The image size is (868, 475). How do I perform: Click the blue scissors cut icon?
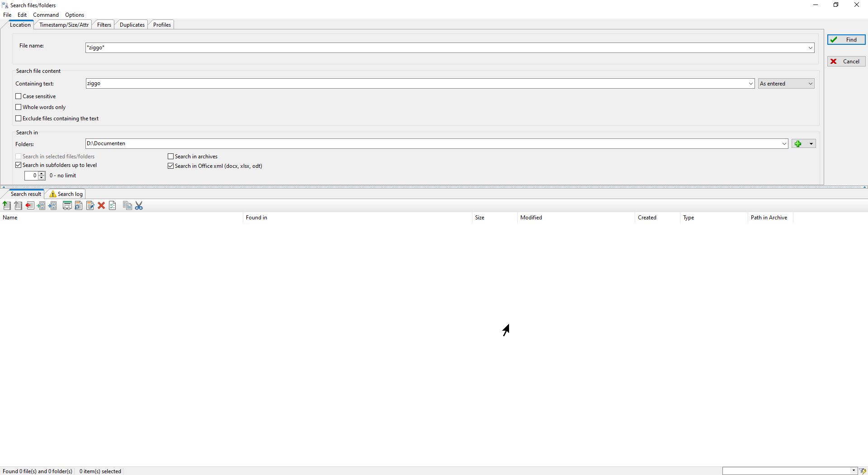(x=139, y=206)
